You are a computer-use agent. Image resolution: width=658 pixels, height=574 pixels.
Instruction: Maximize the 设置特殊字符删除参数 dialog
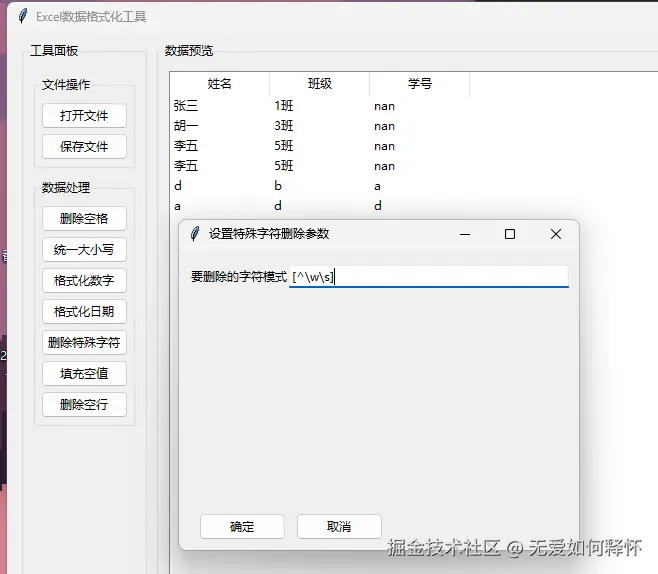click(x=510, y=234)
